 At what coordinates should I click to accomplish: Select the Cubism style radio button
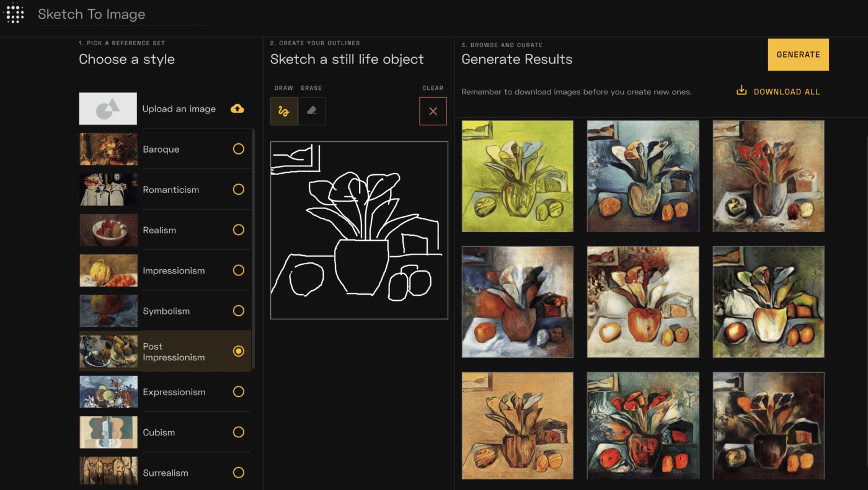click(238, 432)
